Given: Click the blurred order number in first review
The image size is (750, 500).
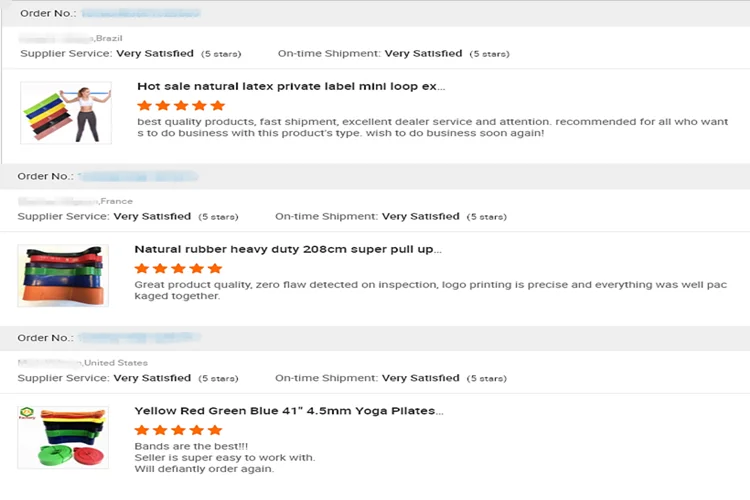Looking at the screenshot, I should tap(140, 14).
